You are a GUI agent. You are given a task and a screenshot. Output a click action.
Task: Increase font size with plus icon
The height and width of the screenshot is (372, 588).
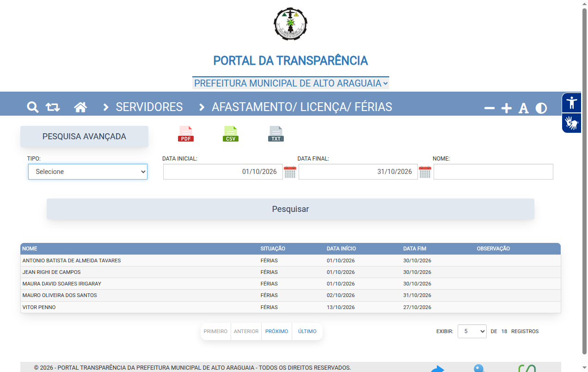click(507, 108)
